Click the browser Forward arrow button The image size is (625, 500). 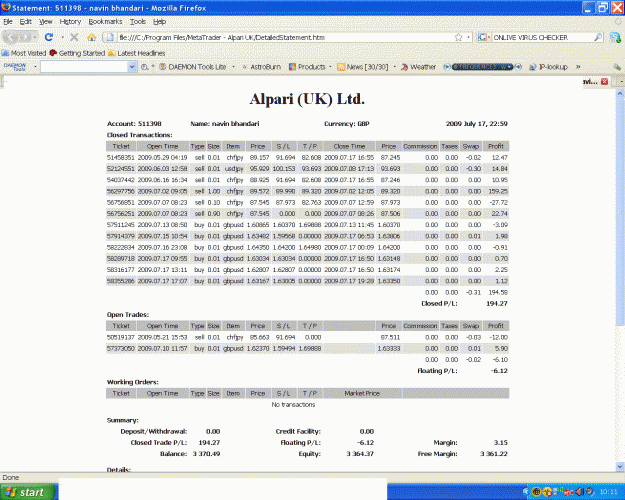point(25,37)
